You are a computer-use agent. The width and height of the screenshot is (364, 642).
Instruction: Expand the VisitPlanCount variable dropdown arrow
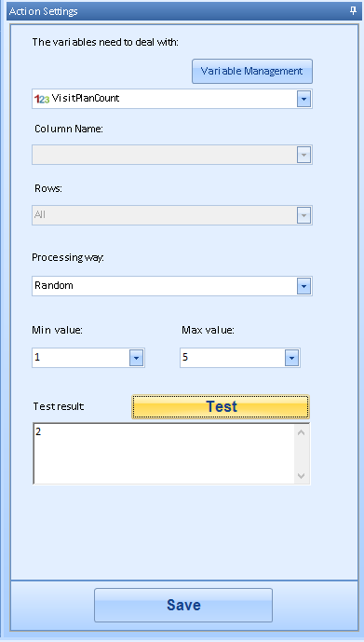pyautogui.click(x=303, y=99)
